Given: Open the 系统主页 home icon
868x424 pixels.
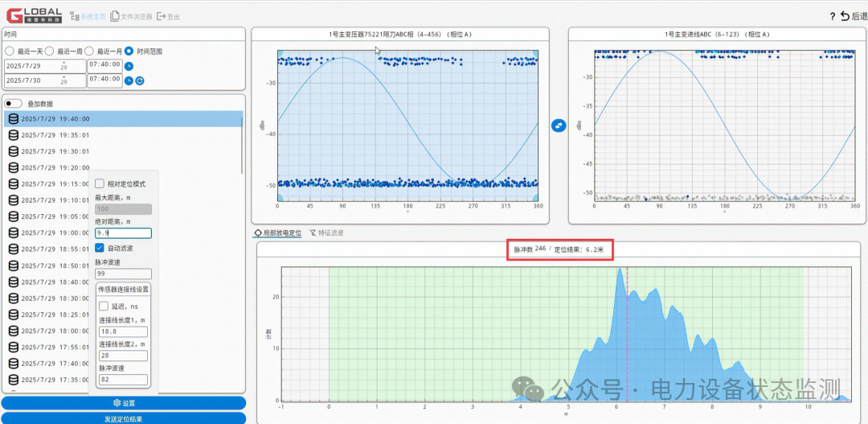Looking at the screenshot, I should [x=74, y=17].
